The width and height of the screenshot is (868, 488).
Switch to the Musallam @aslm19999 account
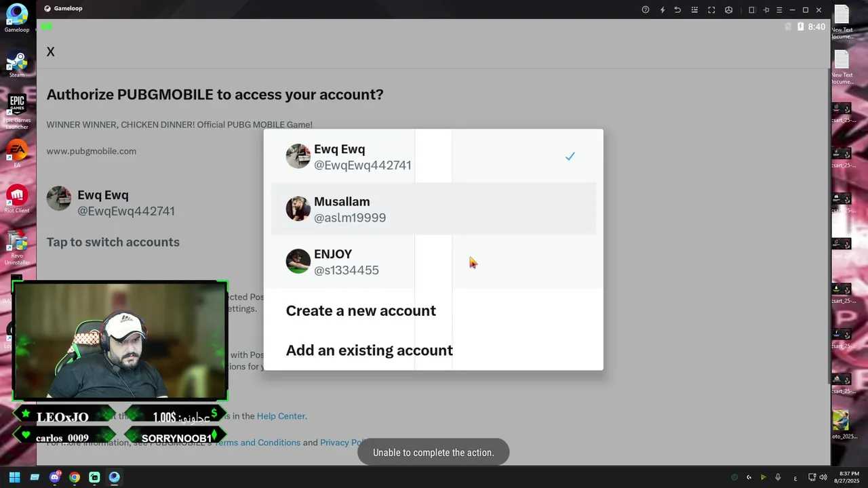(433, 209)
